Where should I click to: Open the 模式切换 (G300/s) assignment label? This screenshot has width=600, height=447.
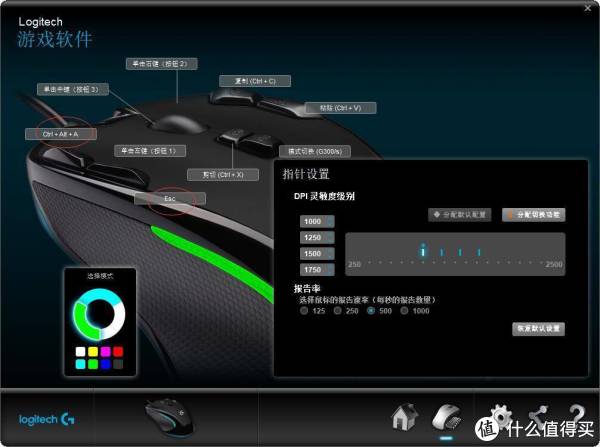click(315, 152)
